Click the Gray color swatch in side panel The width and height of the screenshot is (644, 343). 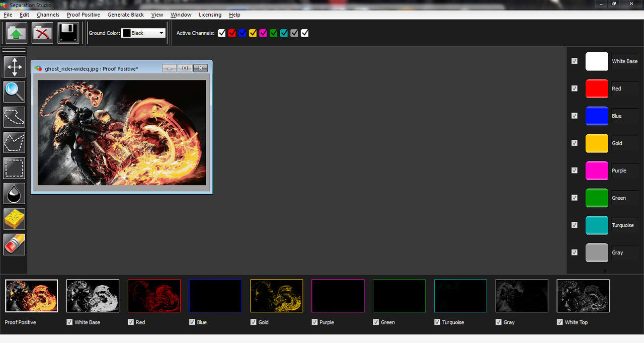pyautogui.click(x=597, y=252)
